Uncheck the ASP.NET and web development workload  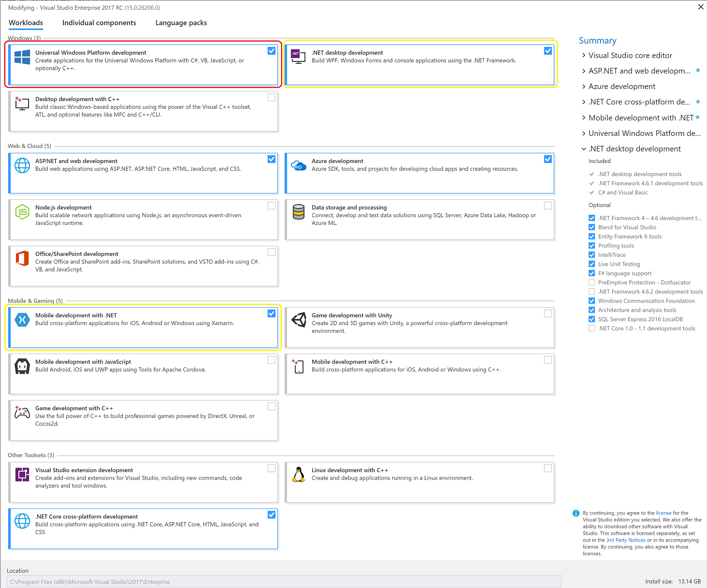pyautogui.click(x=271, y=159)
